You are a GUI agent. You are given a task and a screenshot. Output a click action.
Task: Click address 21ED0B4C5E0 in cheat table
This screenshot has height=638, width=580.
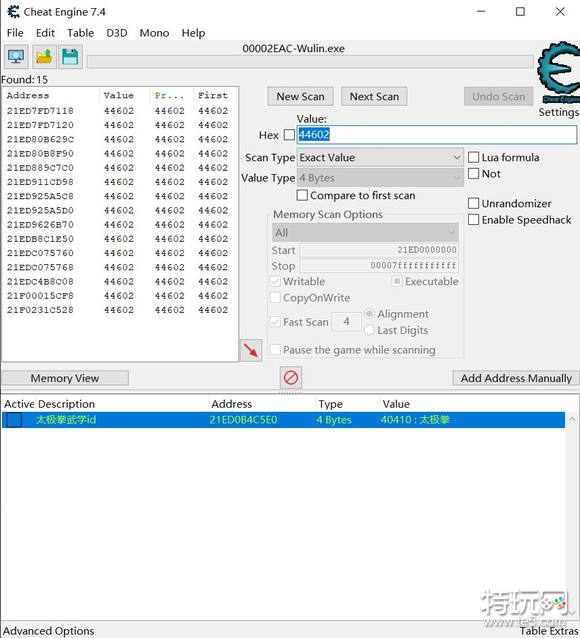coord(243,420)
